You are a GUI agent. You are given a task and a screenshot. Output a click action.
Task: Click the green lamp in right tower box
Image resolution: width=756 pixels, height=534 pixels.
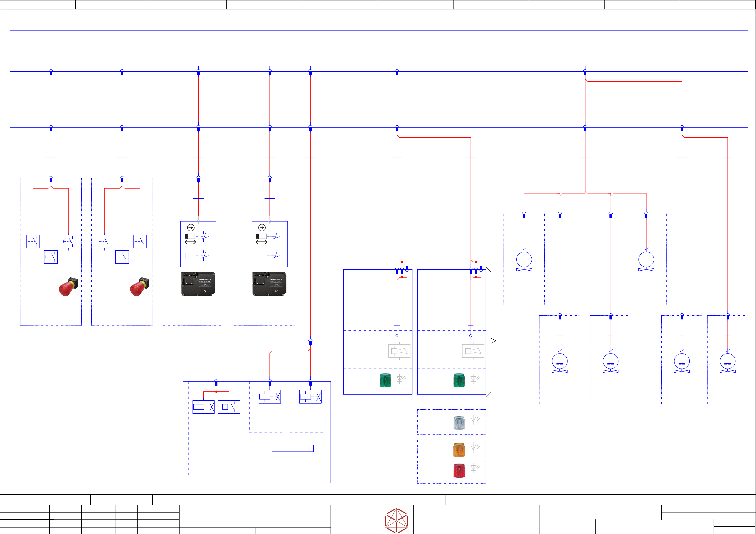pyautogui.click(x=459, y=380)
